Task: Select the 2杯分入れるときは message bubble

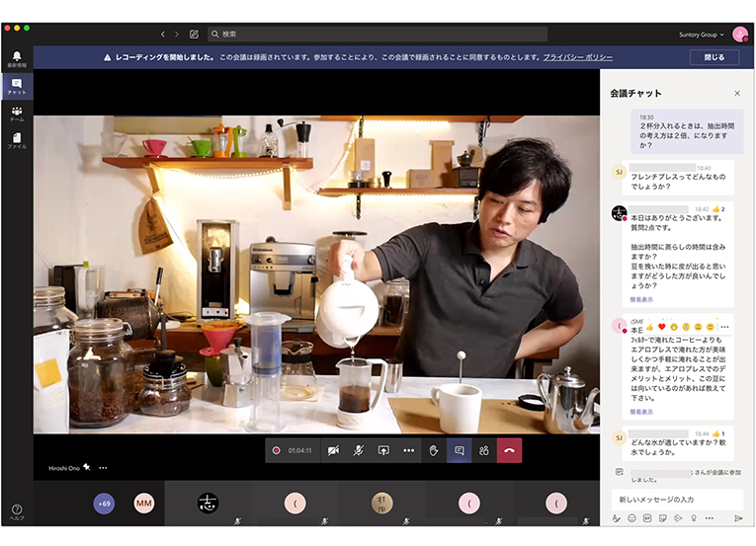Action: tap(687, 131)
